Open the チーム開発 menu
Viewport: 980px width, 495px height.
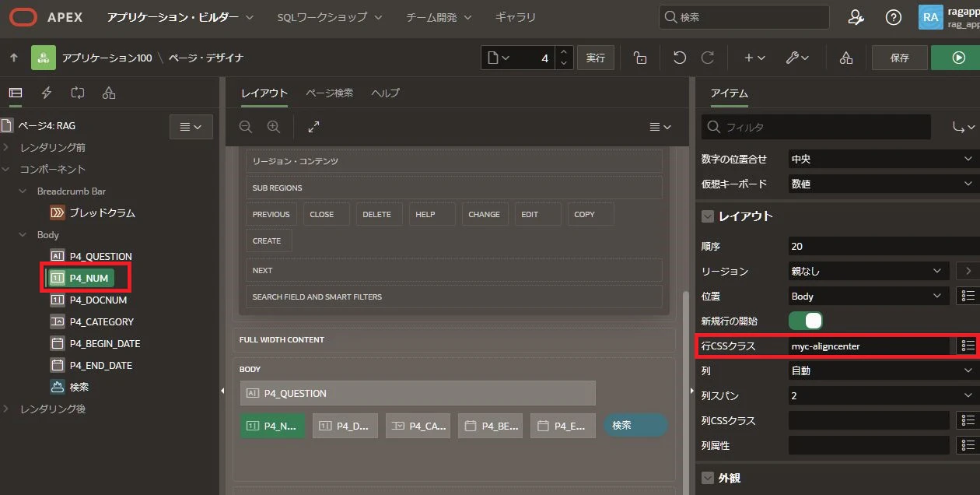pos(439,17)
